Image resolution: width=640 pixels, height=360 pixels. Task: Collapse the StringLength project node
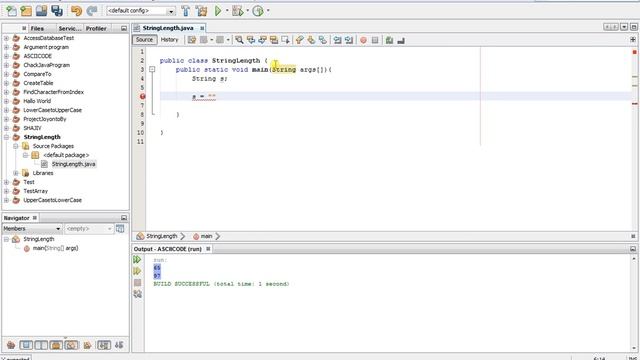coord(6,137)
